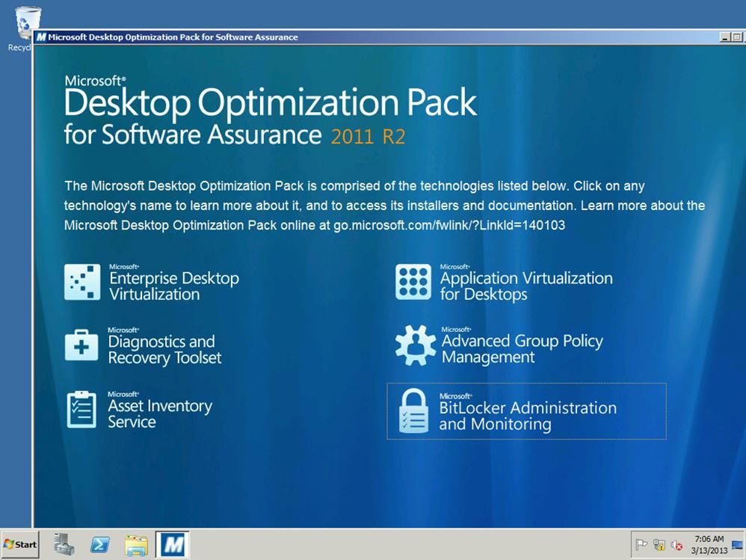Image resolution: width=746 pixels, height=560 pixels.
Task: Launch Server Manager from the taskbar
Action: 64,544
